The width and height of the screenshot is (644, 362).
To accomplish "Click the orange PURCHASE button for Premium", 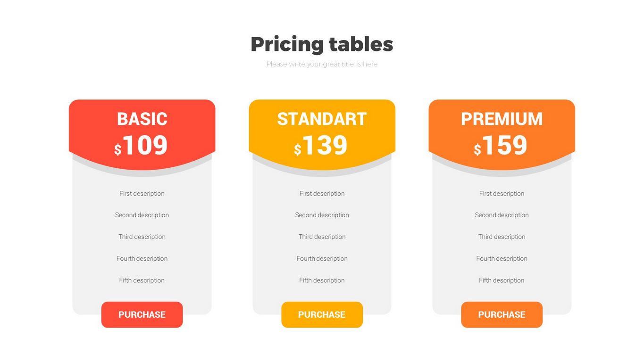I will pyautogui.click(x=502, y=314).
